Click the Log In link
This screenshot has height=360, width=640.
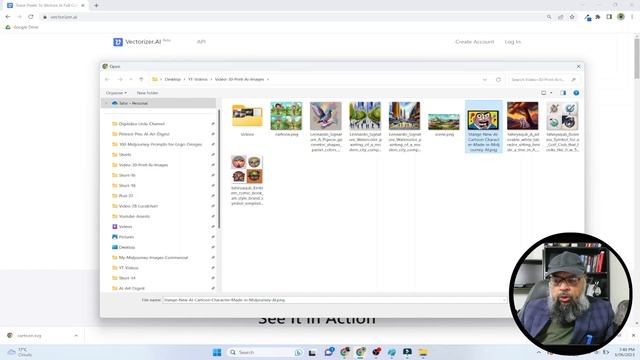click(x=513, y=42)
